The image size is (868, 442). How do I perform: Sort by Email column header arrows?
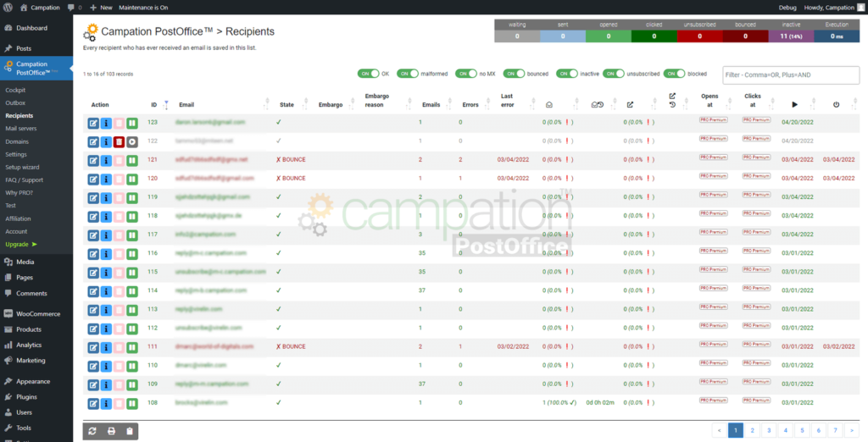pos(267,104)
